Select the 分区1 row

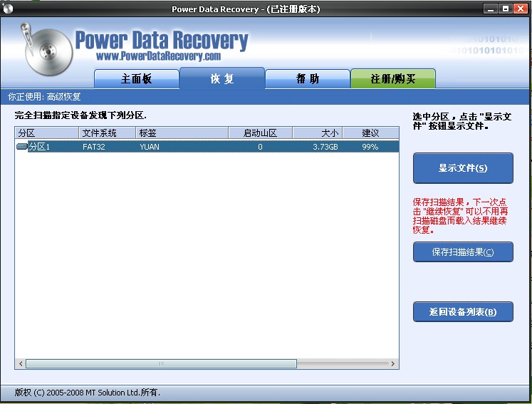(207, 147)
